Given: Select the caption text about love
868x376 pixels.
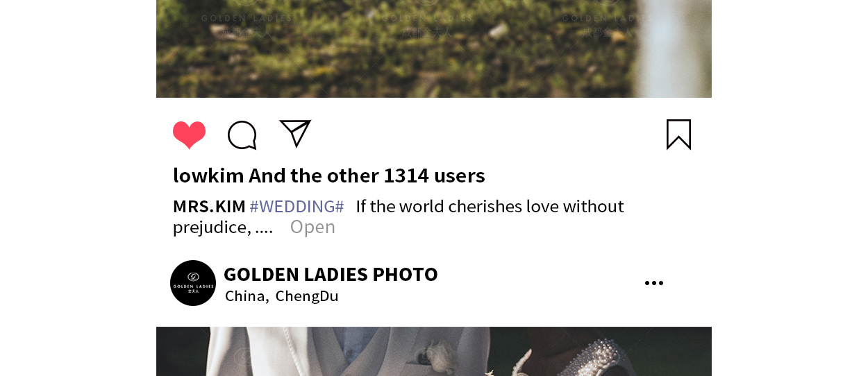Looking at the screenshot, I should click(398, 216).
